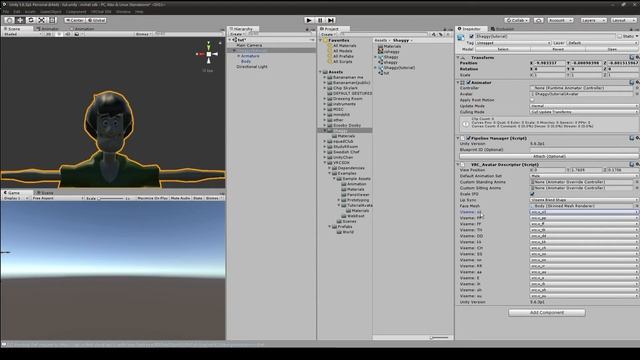
Task: Toggle scene lighting icon
Action: tap(58, 34)
